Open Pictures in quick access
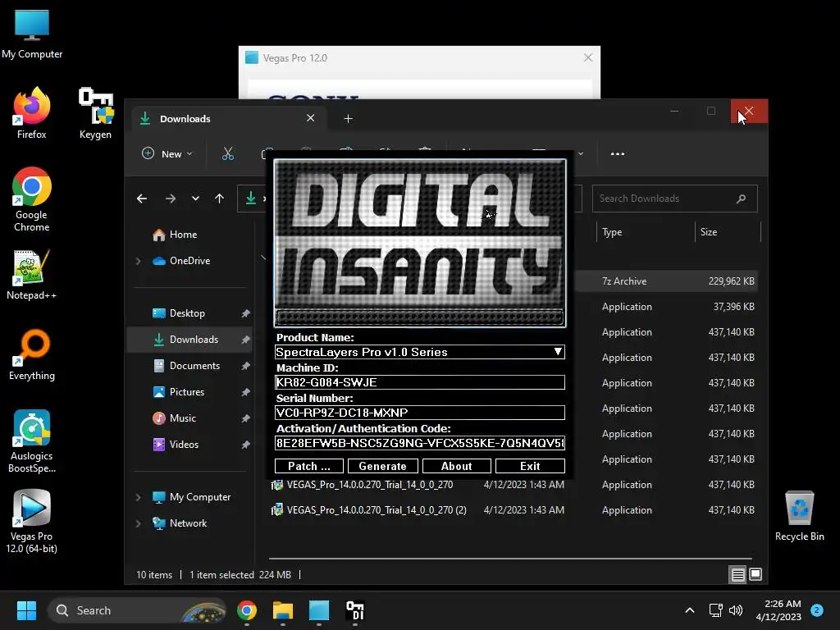This screenshot has width=840, height=630. click(x=186, y=392)
